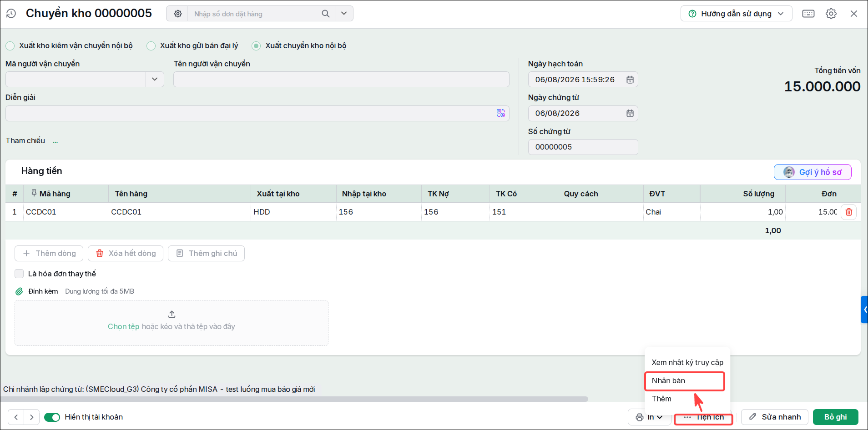Choose Nhân bản from the utilities menu
868x430 pixels.
click(x=685, y=381)
